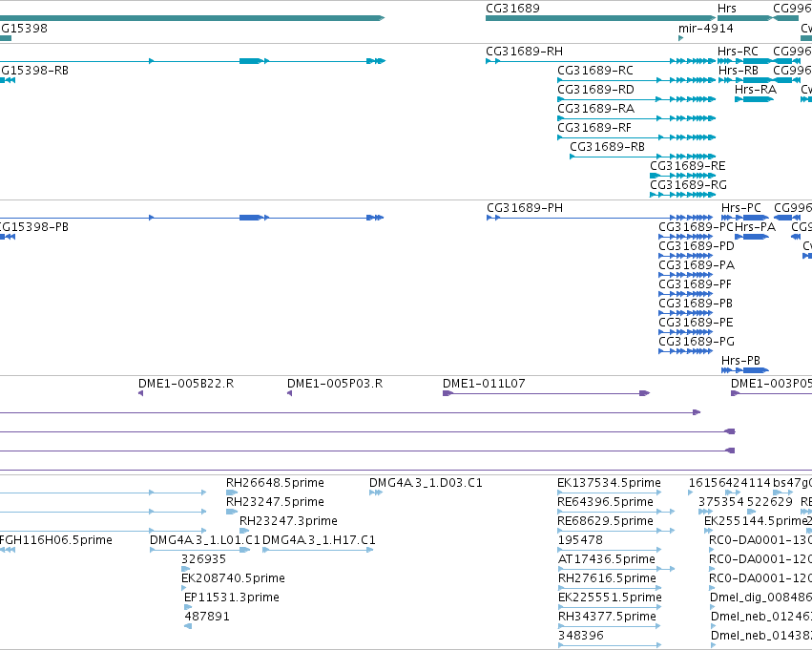Select protein CG31689-PG label
The width and height of the screenshot is (812, 650).
pyautogui.click(x=697, y=342)
